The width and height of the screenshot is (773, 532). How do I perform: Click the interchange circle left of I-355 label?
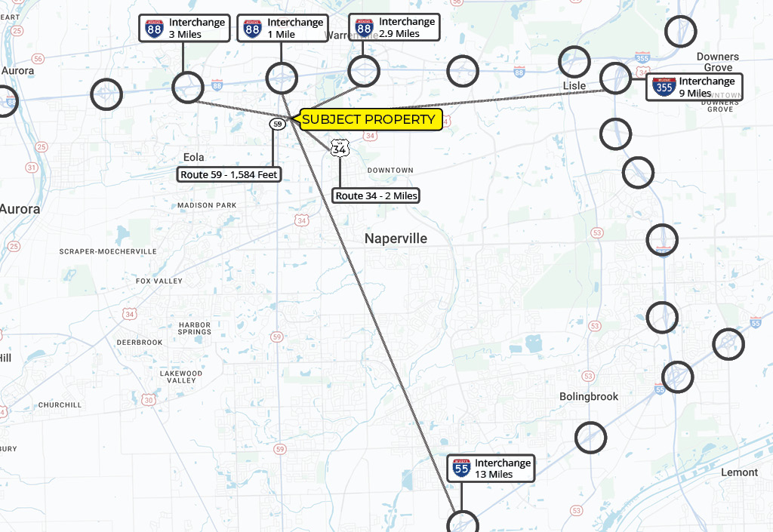click(x=616, y=78)
